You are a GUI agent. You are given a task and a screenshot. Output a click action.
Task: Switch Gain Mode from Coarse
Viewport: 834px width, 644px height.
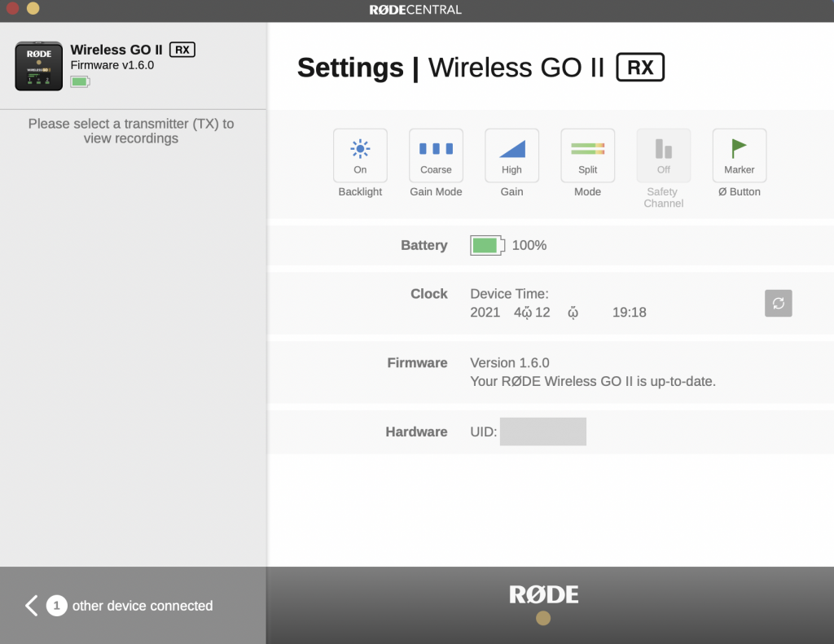pyautogui.click(x=437, y=156)
